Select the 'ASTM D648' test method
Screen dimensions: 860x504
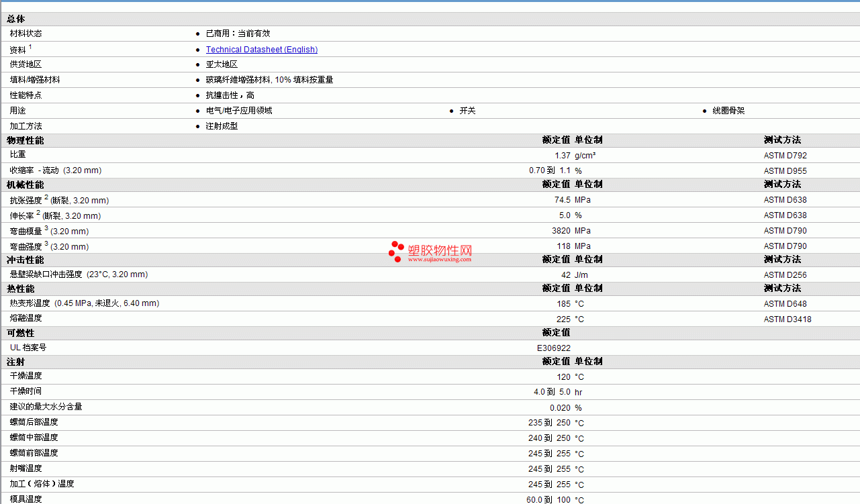coord(785,304)
